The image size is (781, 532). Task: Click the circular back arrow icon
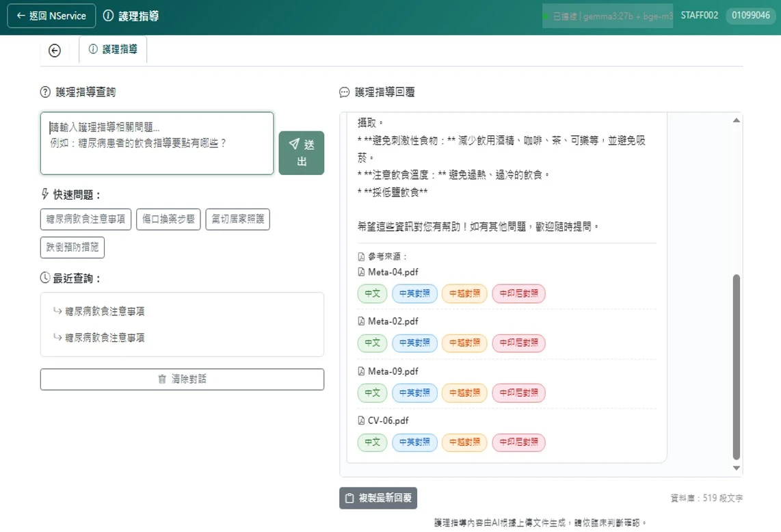[55, 51]
